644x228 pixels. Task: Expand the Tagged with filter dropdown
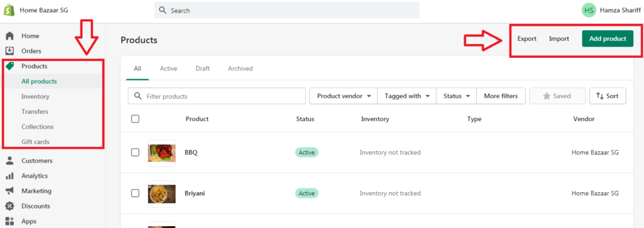point(407,96)
